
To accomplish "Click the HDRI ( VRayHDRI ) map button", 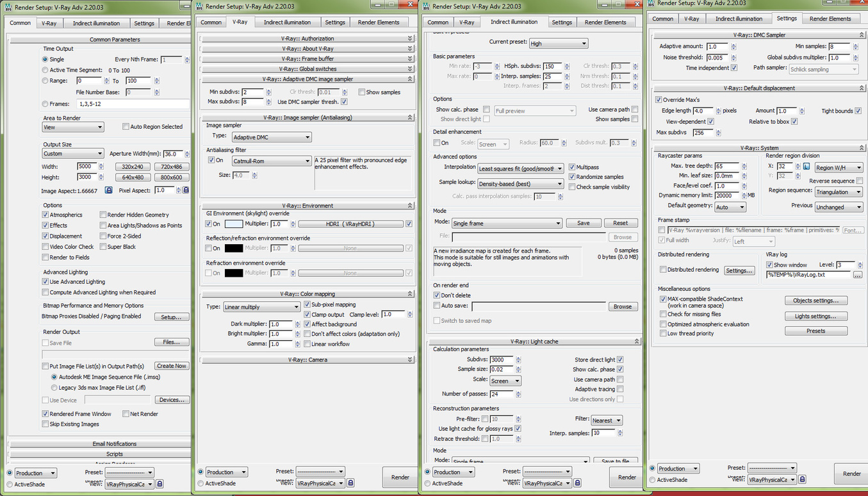I will click(x=350, y=224).
